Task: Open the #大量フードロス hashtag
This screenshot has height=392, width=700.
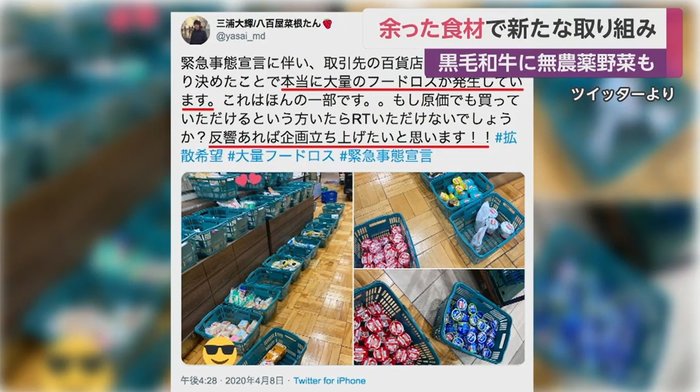Action: (x=281, y=156)
